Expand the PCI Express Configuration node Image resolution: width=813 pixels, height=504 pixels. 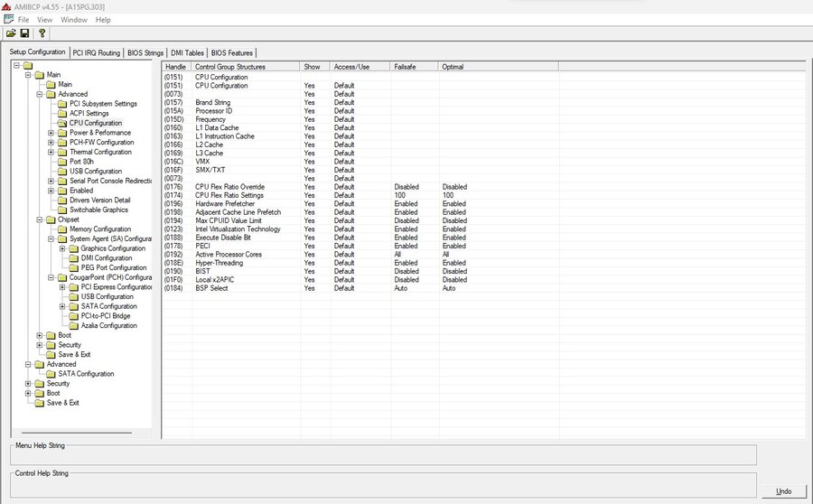62,286
